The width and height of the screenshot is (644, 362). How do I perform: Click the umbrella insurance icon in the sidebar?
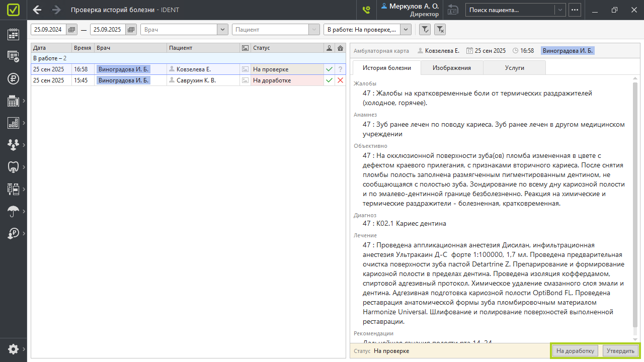pos(13,211)
